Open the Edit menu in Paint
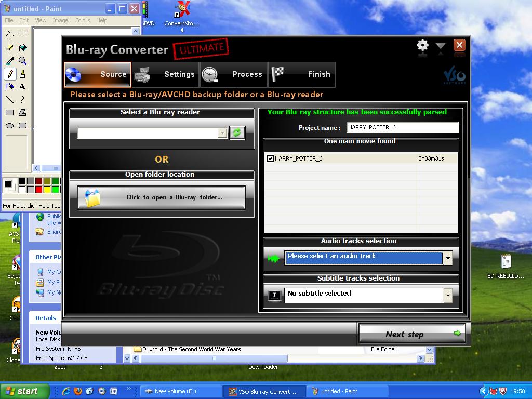Image resolution: width=532 pixels, height=399 pixels. point(24,20)
